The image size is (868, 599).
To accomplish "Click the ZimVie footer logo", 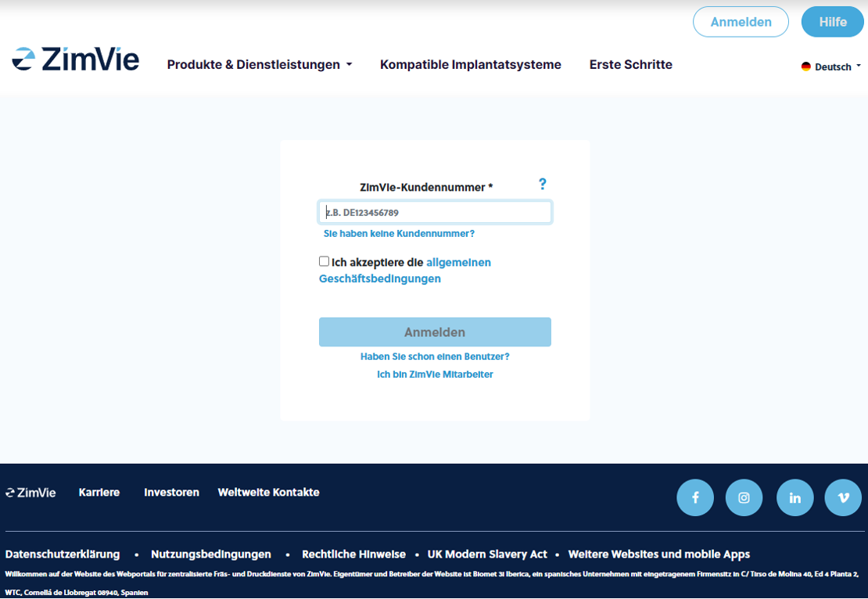I will (x=31, y=493).
